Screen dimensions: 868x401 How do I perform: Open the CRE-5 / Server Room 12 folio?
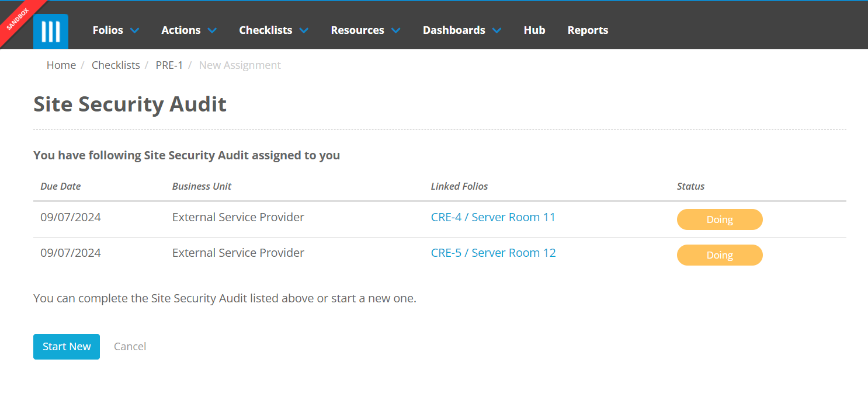493,253
